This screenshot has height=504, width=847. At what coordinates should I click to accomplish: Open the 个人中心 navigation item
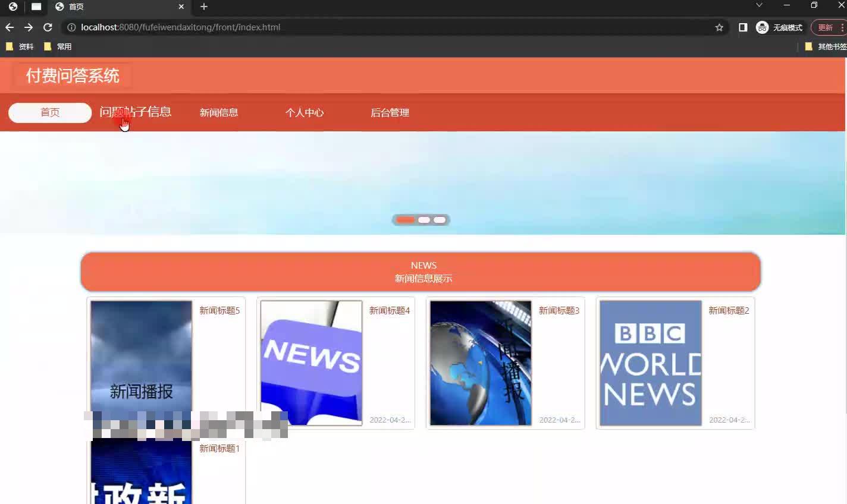tap(305, 112)
